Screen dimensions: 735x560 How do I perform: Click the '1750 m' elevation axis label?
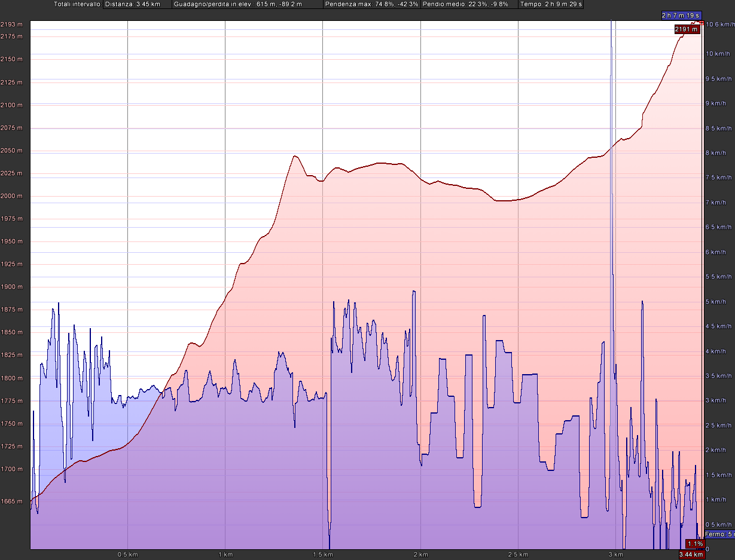coord(12,424)
